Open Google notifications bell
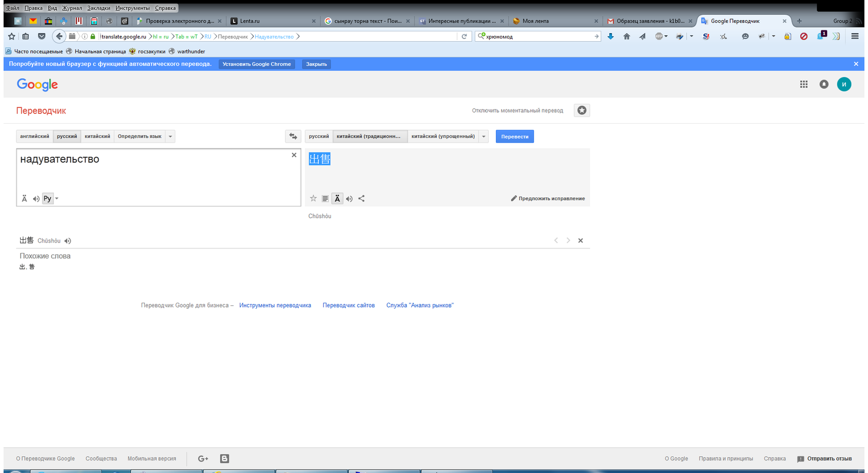The image size is (868, 473). click(824, 84)
